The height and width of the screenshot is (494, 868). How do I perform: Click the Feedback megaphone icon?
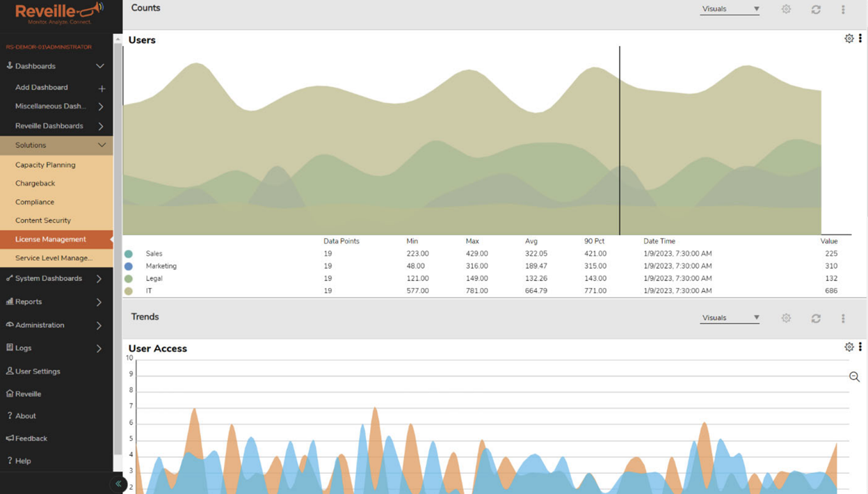pyautogui.click(x=10, y=438)
